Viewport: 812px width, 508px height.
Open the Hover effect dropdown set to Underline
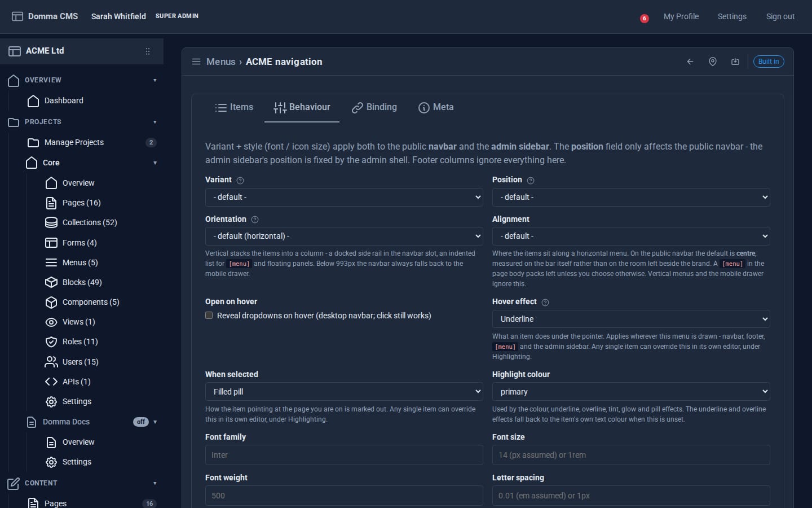click(631, 319)
